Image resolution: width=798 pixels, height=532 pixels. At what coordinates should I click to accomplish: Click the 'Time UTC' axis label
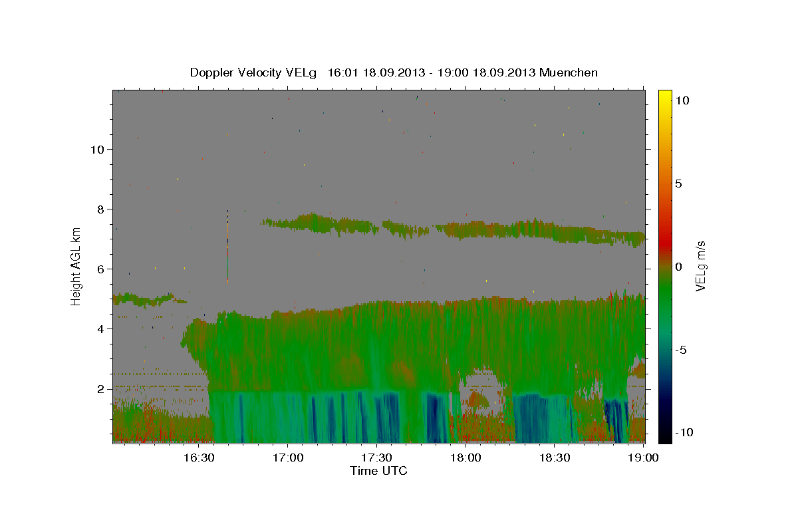378,471
